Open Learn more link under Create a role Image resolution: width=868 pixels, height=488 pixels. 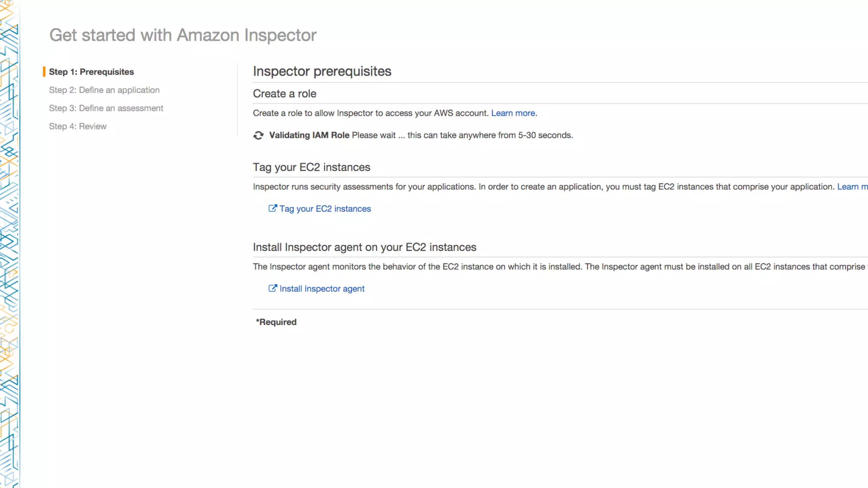coord(513,113)
